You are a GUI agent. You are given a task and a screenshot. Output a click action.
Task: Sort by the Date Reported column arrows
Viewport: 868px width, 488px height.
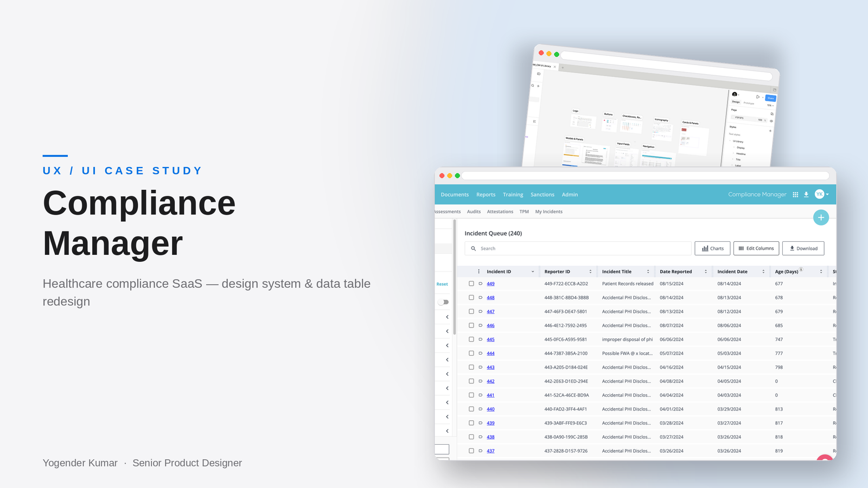tap(705, 272)
